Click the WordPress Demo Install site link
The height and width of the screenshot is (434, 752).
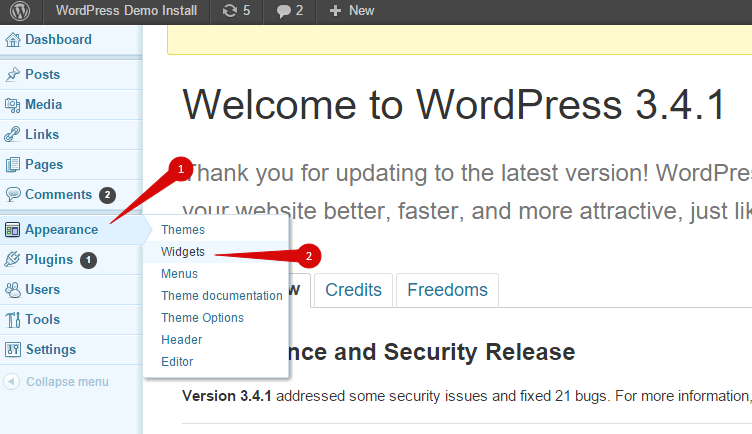[127, 11]
